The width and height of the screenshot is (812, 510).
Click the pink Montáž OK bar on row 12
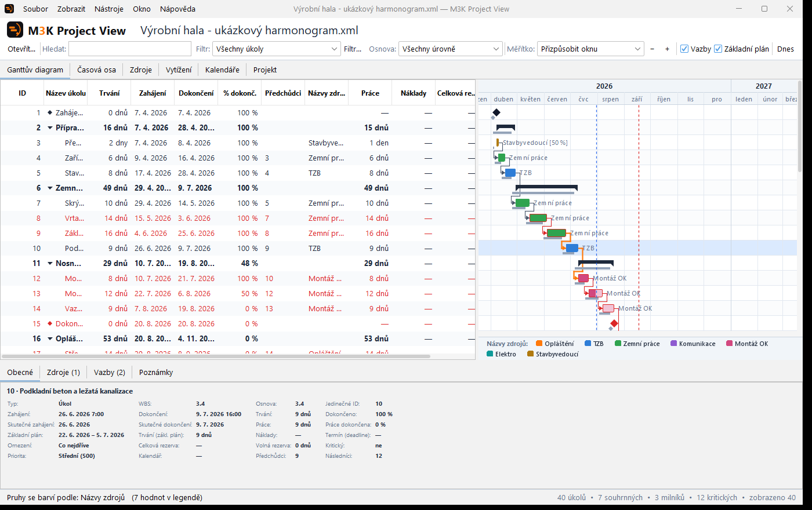click(583, 278)
